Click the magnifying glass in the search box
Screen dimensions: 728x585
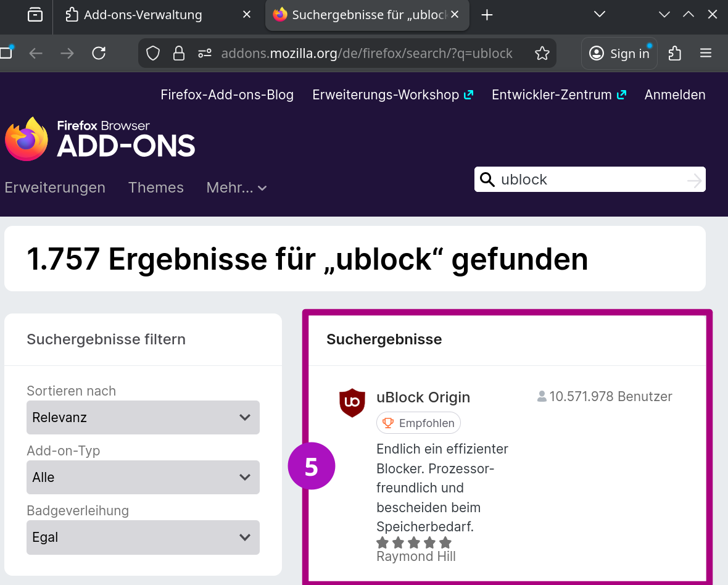[487, 180]
